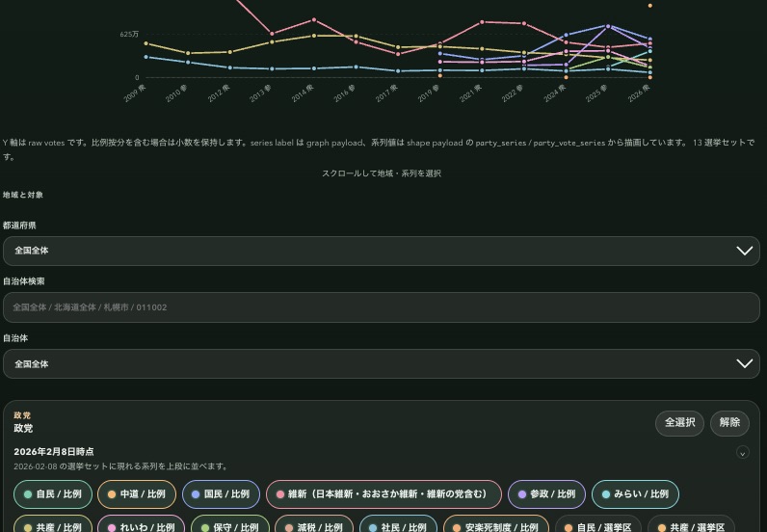Click the 2024 衆 axis label

[x=555, y=93]
